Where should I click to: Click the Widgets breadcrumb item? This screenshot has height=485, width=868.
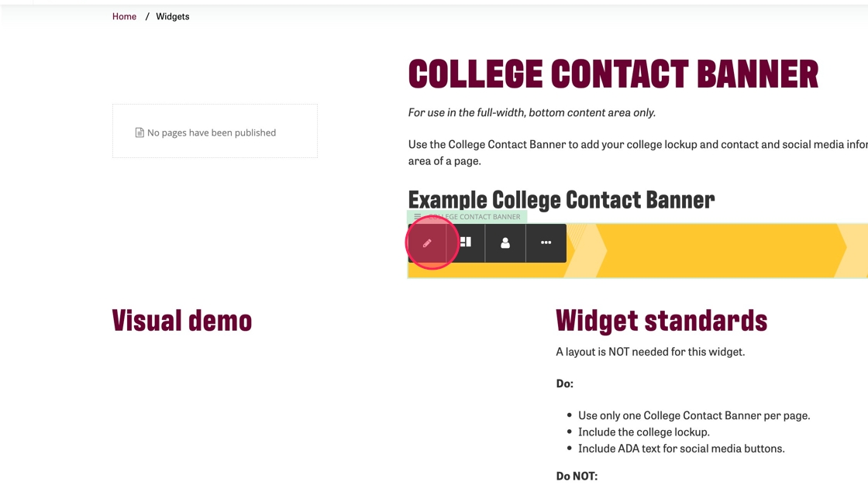tap(172, 16)
